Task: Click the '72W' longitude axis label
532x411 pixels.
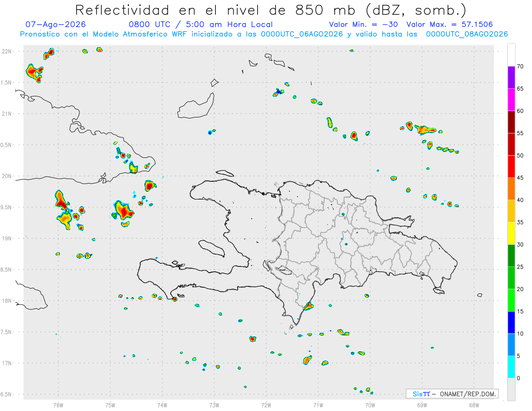Action: [266, 405]
